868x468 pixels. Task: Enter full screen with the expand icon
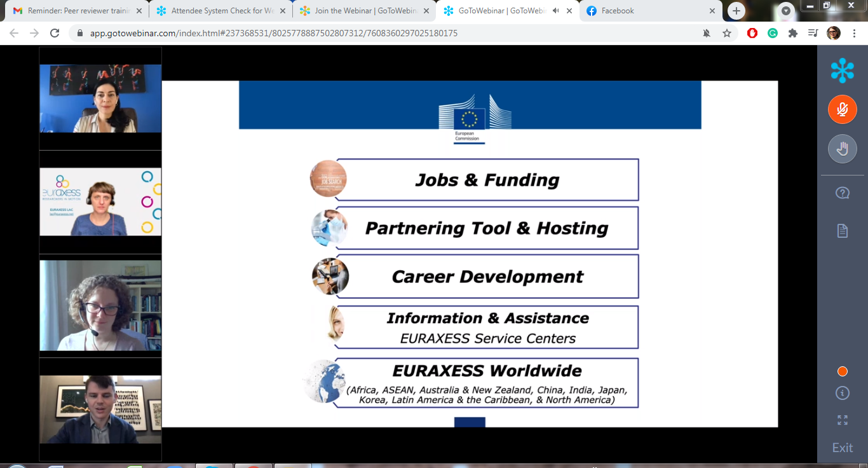[x=843, y=420]
